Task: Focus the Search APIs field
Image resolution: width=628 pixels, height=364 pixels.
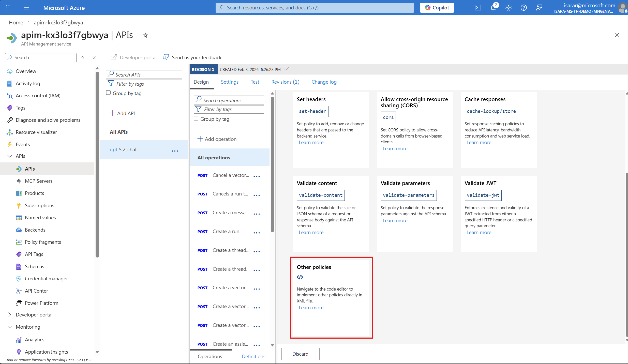Action: [x=144, y=74]
